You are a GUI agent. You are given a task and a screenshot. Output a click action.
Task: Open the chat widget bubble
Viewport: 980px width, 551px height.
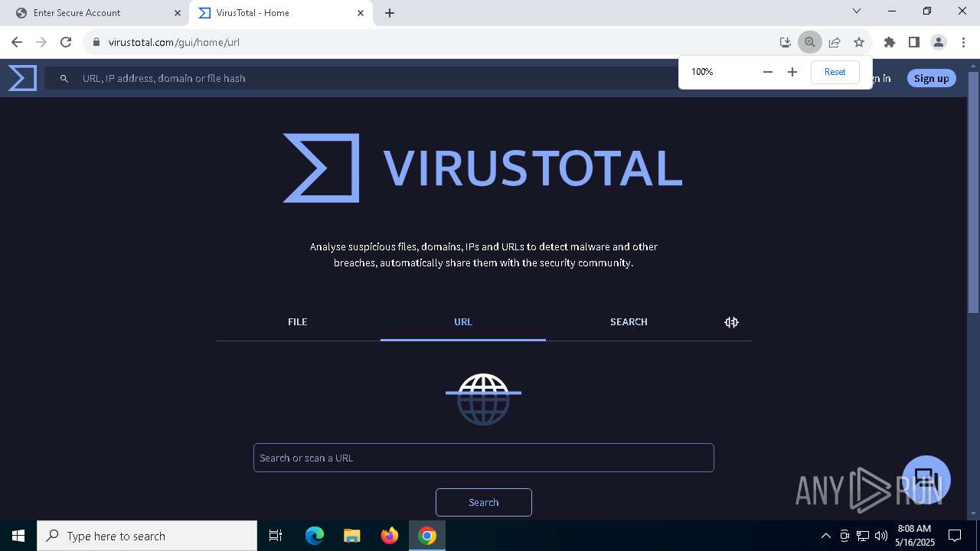point(926,480)
